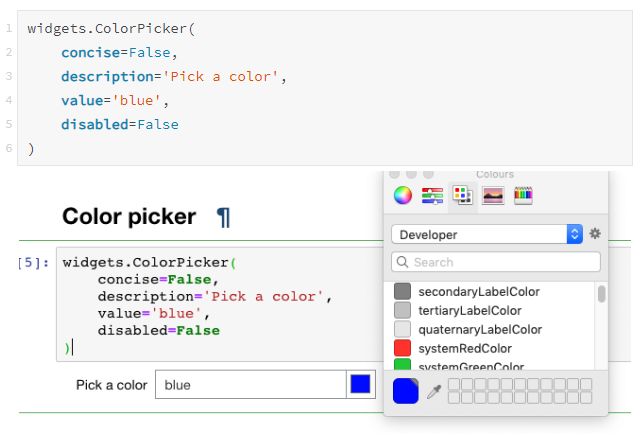Click into the palette Search field
Viewport: 643px width, 435px height.
496,262
